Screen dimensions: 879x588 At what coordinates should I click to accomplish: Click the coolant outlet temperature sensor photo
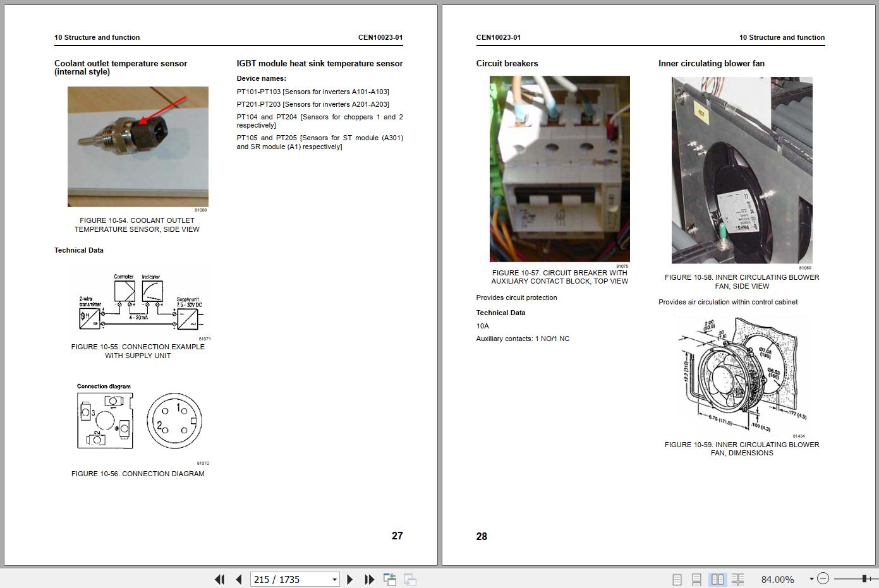click(138, 147)
